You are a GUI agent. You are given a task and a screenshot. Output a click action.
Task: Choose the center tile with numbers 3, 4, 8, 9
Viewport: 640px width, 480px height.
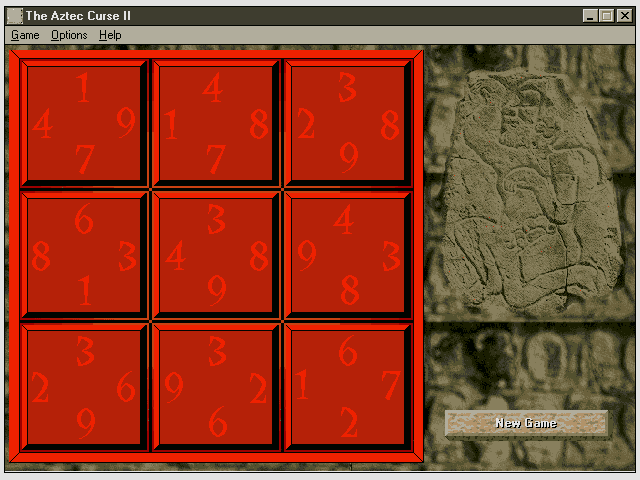[216, 255]
